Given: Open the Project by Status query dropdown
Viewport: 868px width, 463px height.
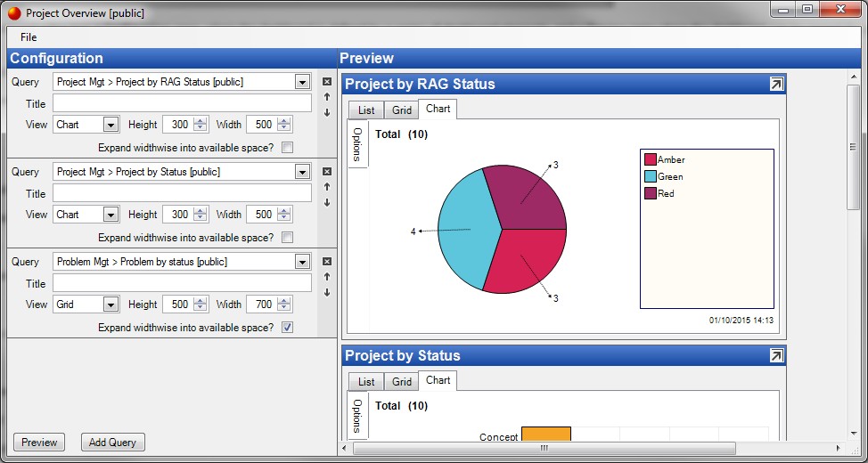Looking at the screenshot, I should pyautogui.click(x=302, y=172).
